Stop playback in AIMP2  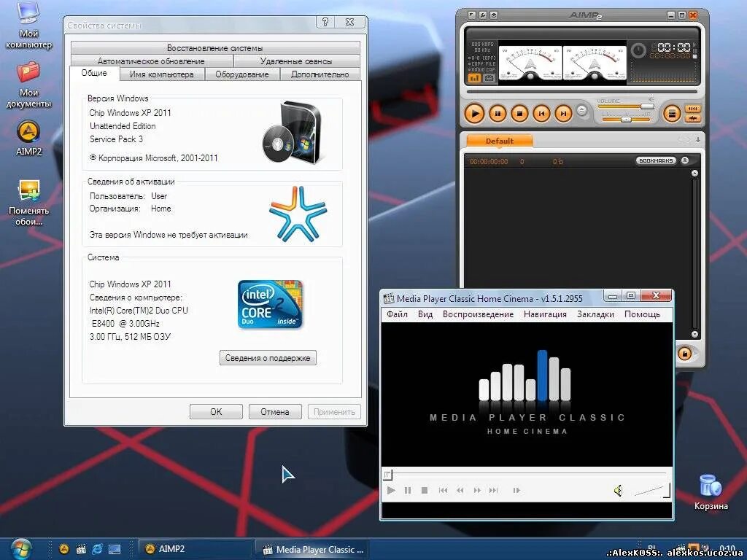point(519,114)
